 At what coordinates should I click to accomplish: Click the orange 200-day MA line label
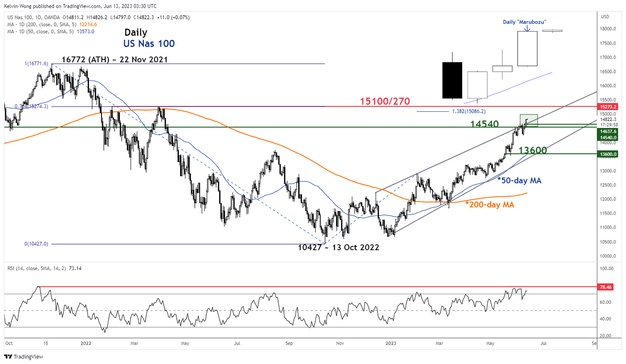point(490,204)
